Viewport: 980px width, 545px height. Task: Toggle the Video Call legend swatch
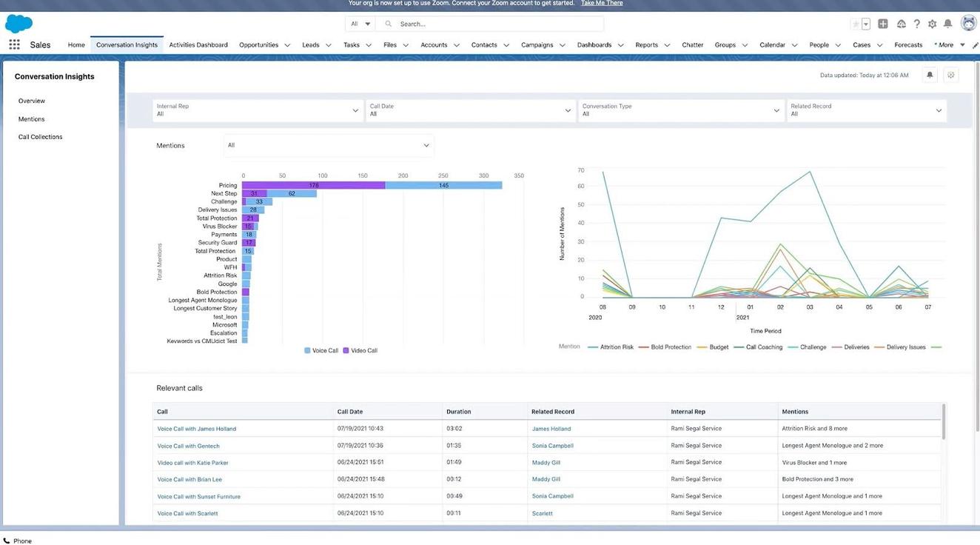346,350
